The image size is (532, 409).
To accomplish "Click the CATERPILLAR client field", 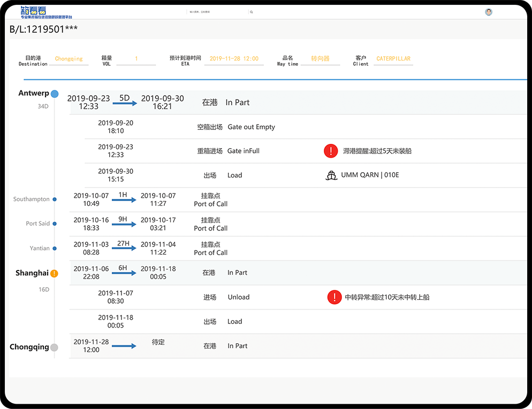I will pyautogui.click(x=393, y=59).
